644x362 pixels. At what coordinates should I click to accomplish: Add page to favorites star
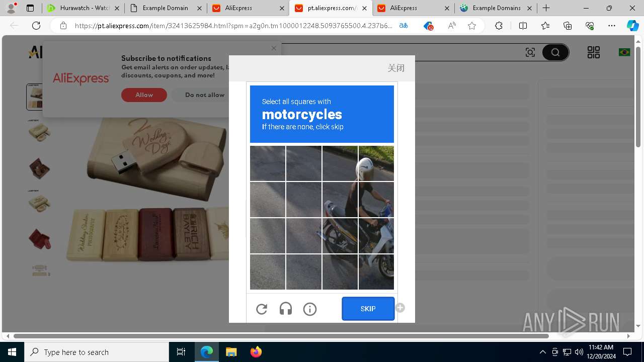[x=472, y=26]
